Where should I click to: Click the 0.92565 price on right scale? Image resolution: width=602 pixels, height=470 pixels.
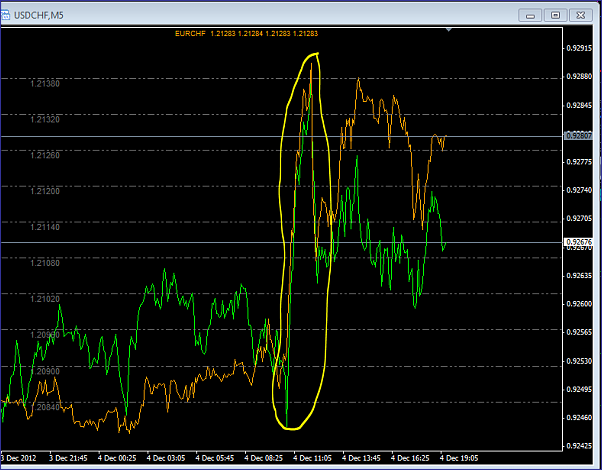point(579,332)
